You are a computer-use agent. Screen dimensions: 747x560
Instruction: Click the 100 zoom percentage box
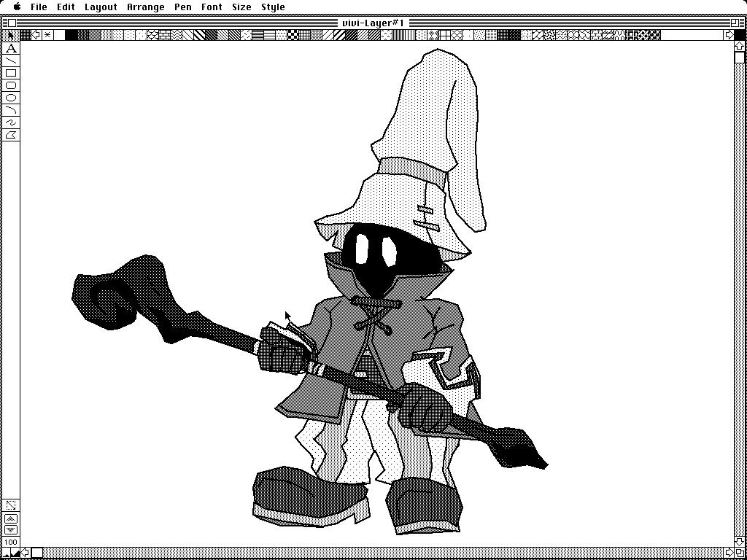11,542
